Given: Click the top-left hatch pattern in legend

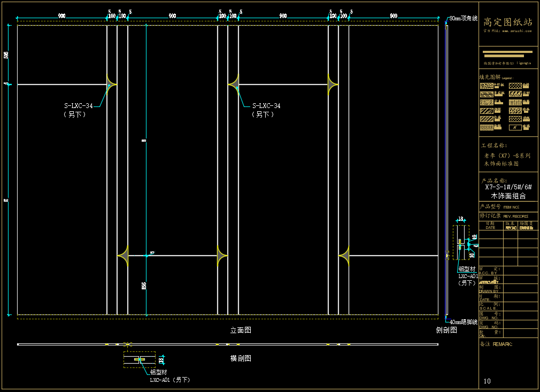Looking at the screenshot, I should point(487,86).
